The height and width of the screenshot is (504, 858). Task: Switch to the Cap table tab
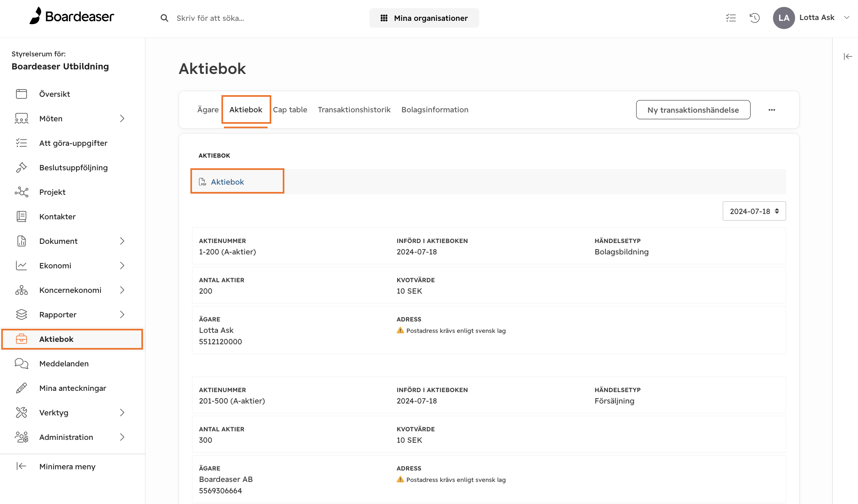(x=290, y=109)
